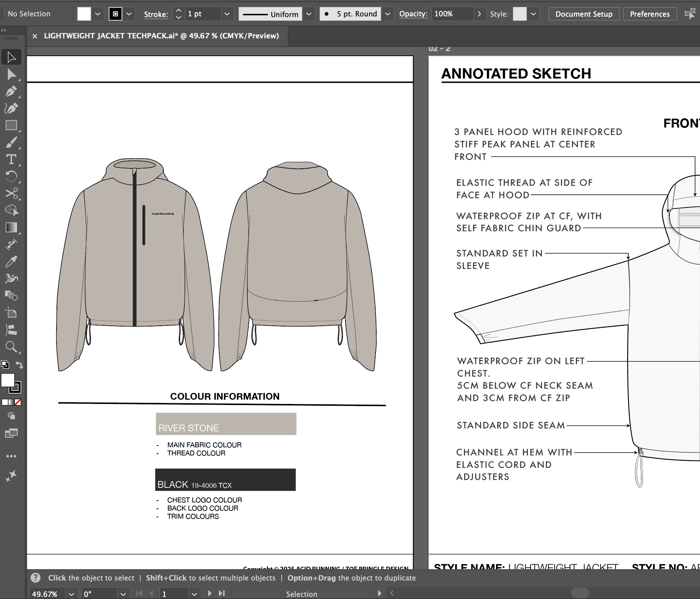Open the stroke weight dropdown
The height and width of the screenshot is (599, 700).
pyautogui.click(x=227, y=14)
